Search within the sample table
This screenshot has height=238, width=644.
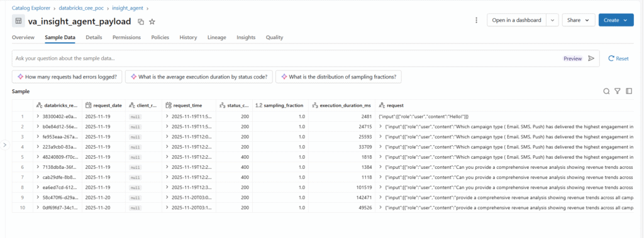[x=606, y=91]
